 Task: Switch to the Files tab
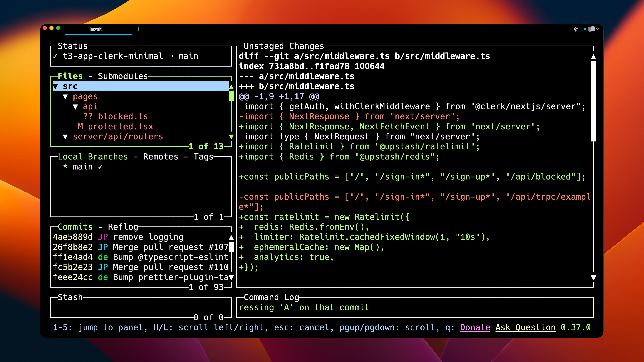pyautogui.click(x=70, y=76)
